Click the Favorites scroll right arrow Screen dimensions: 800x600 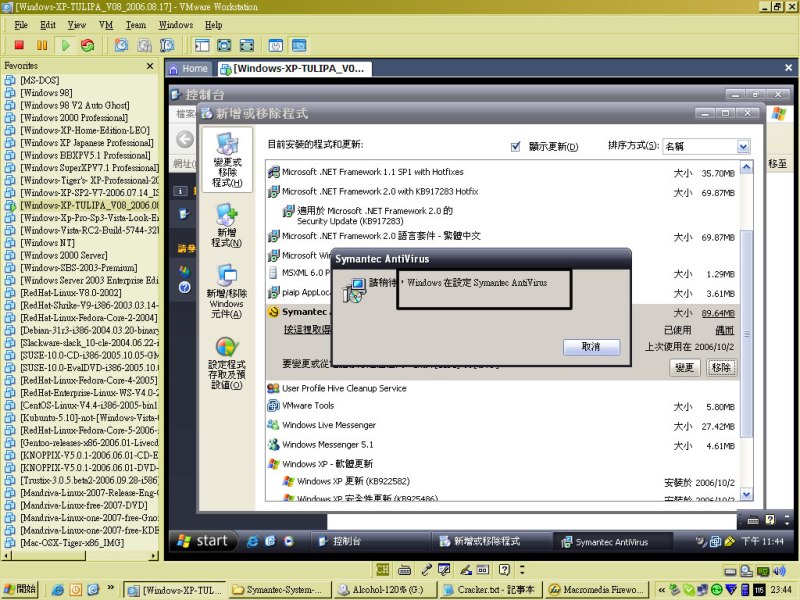click(x=154, y=555)
